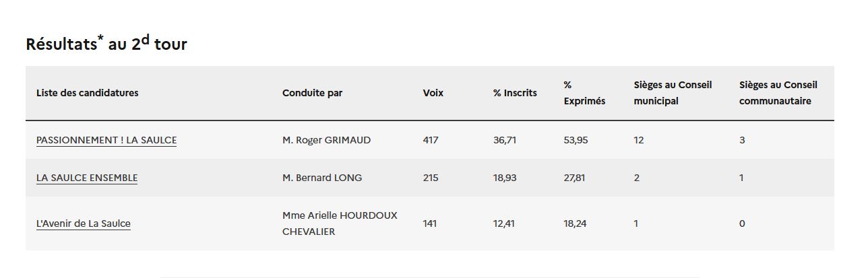Click the M. Bernard LONG cell
Screen dimensions: 868x278
tap(322, 178)
